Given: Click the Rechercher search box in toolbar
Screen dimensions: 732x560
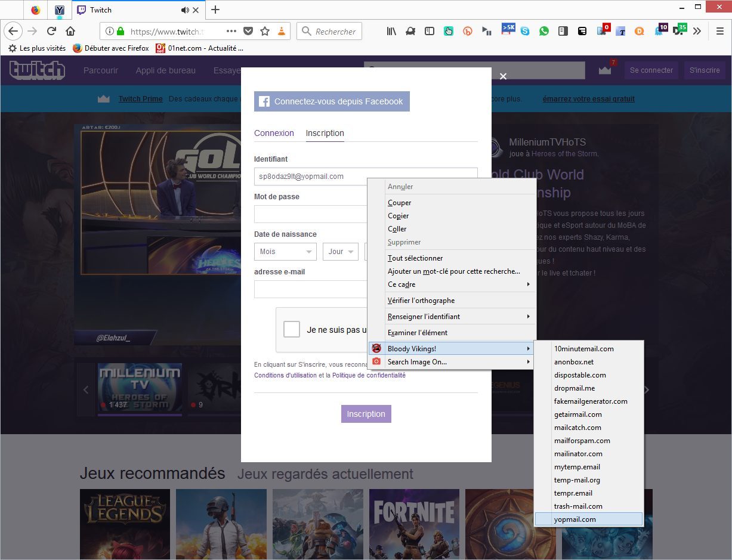Looking at the screenshot, I should 329,31.
